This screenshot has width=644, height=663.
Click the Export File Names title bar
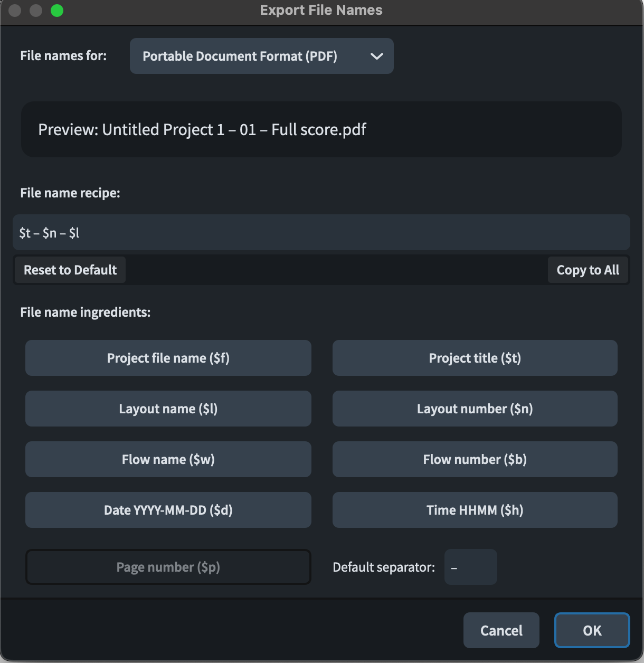[321, 11]
